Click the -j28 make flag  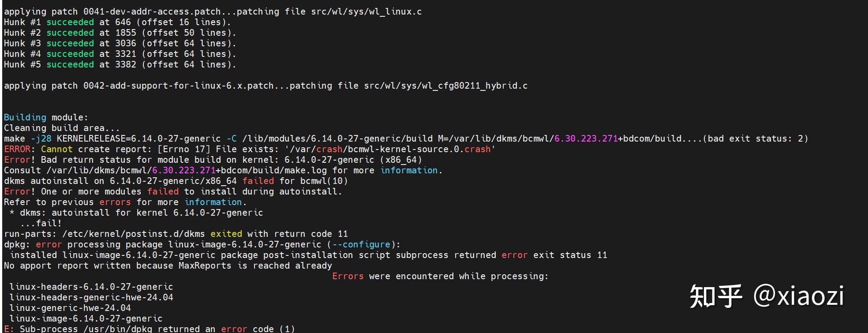(41, 139)
